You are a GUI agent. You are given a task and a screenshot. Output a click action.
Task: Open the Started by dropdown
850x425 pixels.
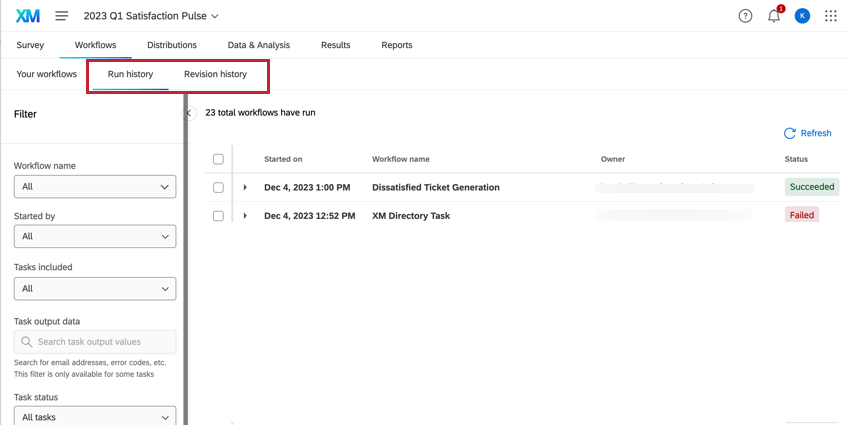click(95, 236)
